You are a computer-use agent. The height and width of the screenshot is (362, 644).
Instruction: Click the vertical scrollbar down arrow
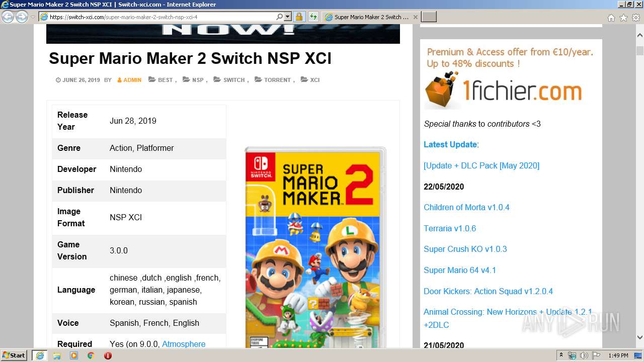639,337
